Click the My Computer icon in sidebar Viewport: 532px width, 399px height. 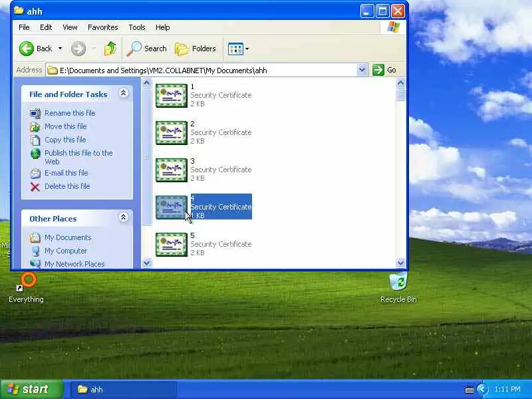click(x=35, y=251)
